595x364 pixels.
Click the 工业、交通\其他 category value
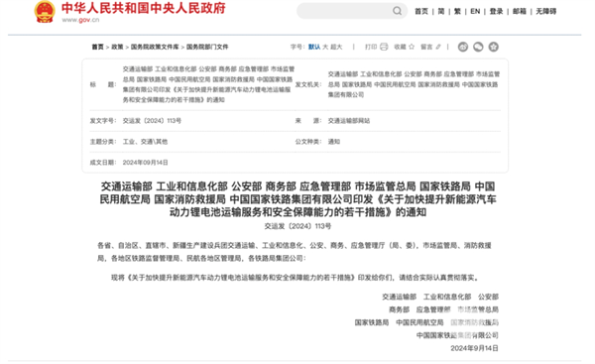pos(145,142)
